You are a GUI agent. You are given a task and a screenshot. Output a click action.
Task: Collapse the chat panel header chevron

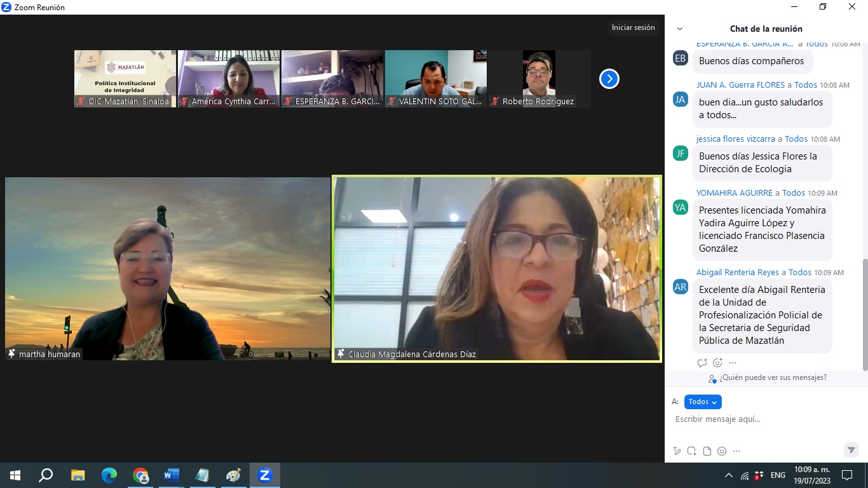[680, 29]
